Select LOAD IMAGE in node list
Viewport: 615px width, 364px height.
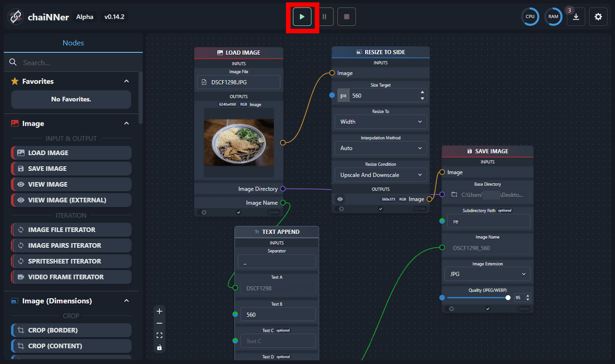point(71,153)
